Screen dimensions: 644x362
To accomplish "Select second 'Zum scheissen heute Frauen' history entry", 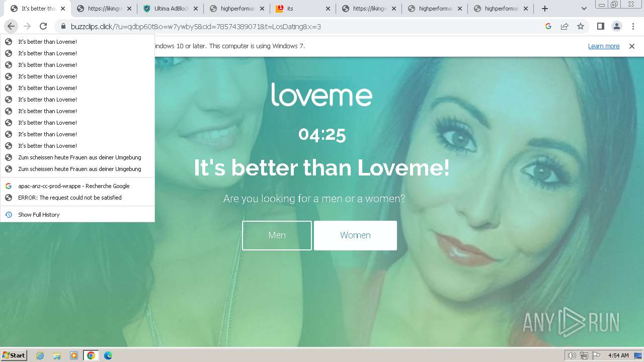I will coord(77,169).
